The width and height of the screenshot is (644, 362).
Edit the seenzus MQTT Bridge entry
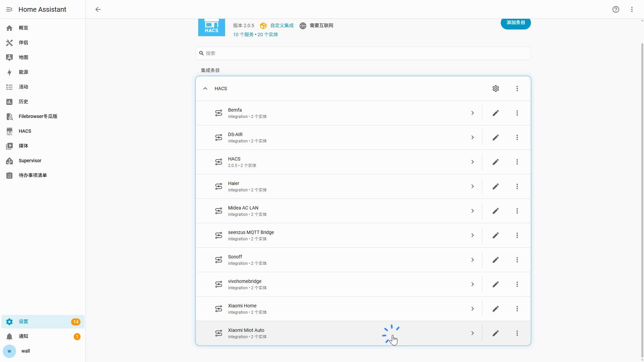[x=496, y=235]
